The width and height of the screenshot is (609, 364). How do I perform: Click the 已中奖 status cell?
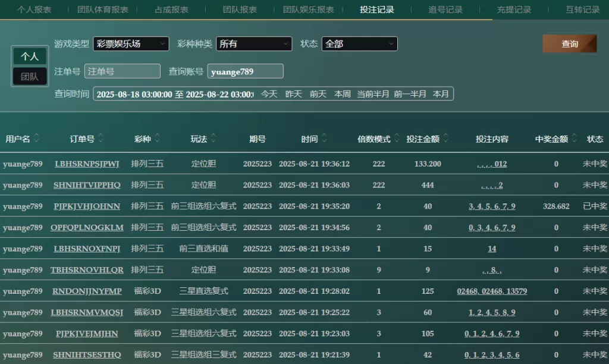click(x=595, y=206)
